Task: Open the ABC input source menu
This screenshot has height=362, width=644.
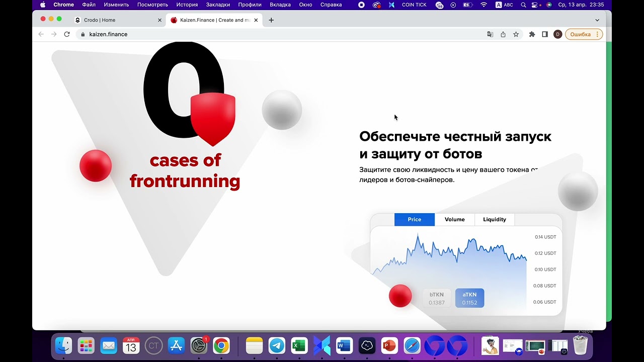Action: coord(504,5)
